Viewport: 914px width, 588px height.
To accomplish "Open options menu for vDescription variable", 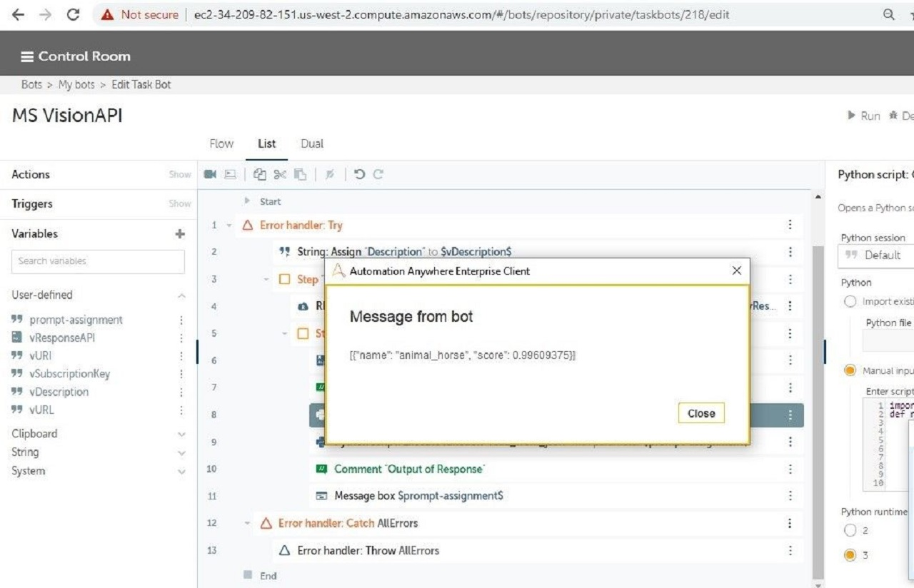I will pyautogui.click(x=181, y=392).
